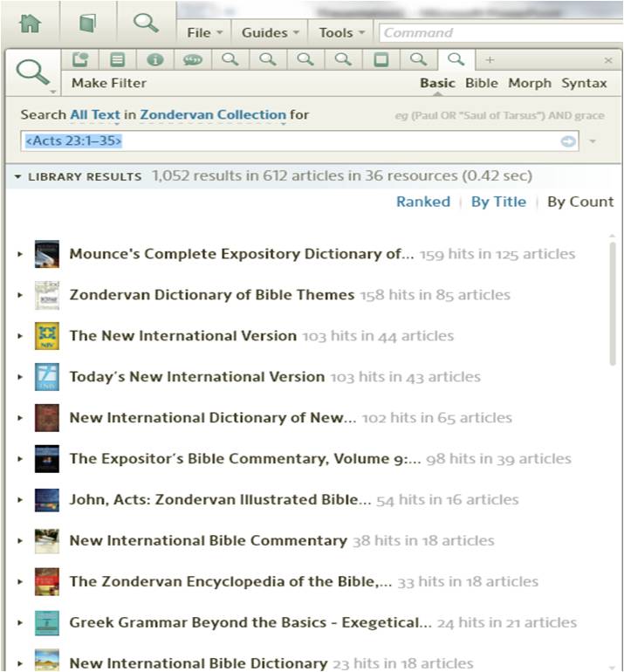624x672 pixels.
Task: Change the Zondervan Collection resource selector
Action: pyautogui.click(x=213, y=115)
